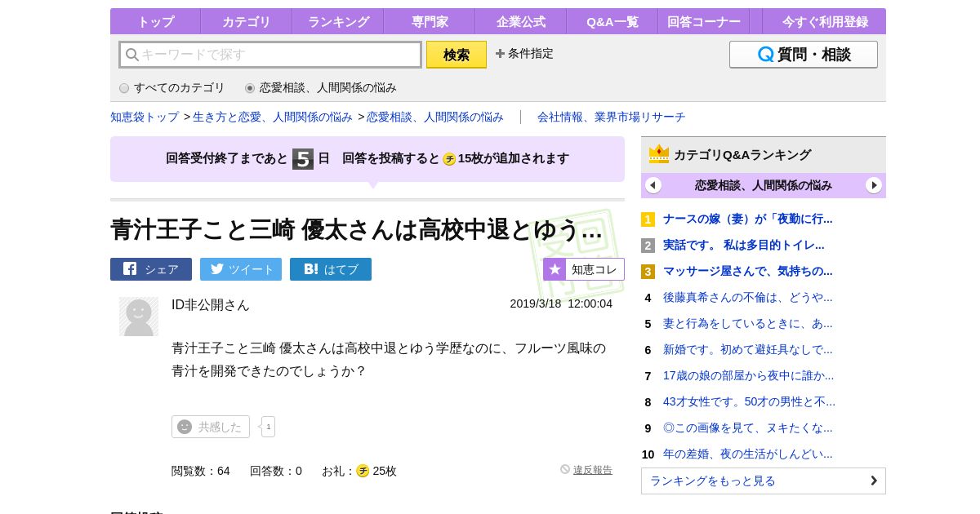The image size is (980, 514).
Task: Click the ID非公開さん username text
Action: [211, 304]
